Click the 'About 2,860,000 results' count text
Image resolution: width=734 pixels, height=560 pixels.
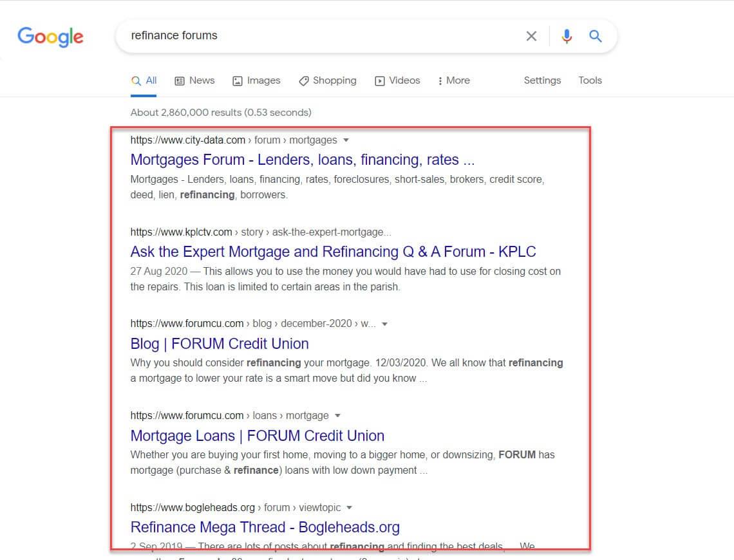221,112
